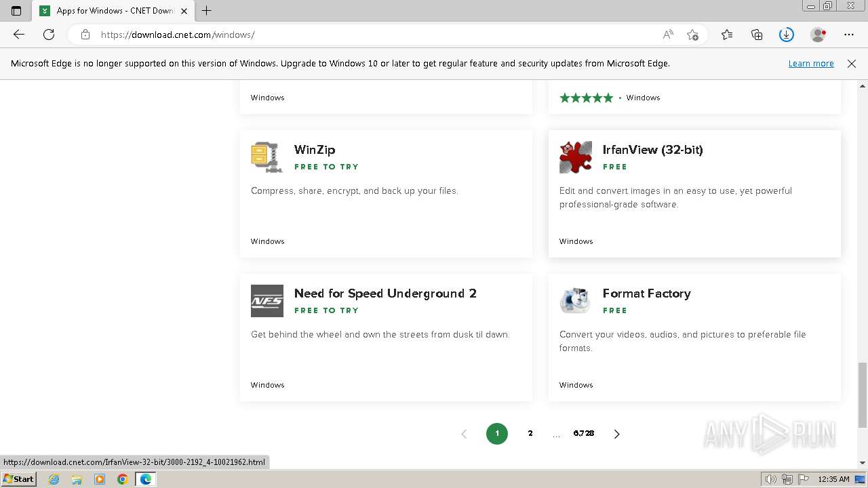
Task: Click the Need for Speed description text
Action: point(380,335)
